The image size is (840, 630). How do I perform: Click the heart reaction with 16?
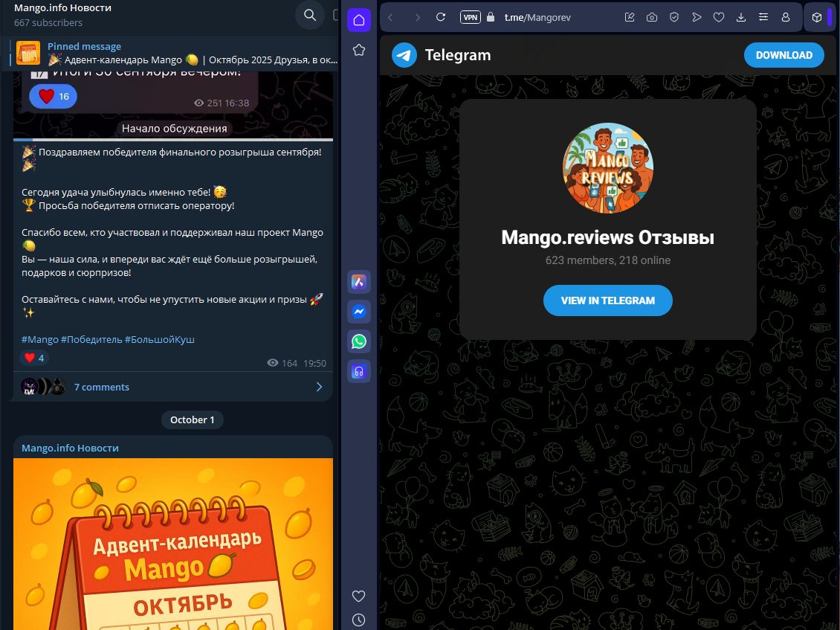pyautogui.click(x=53, y=97)
